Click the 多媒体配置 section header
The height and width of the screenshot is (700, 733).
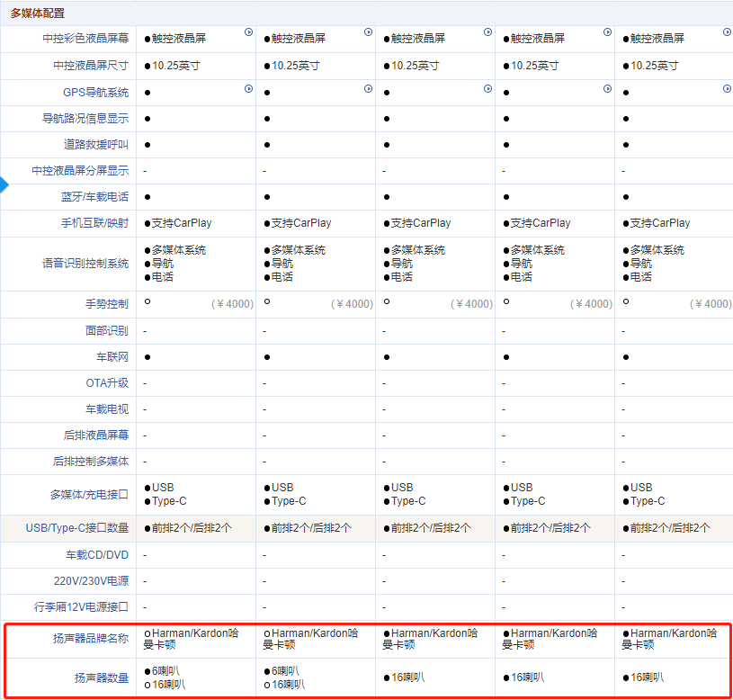38,13
